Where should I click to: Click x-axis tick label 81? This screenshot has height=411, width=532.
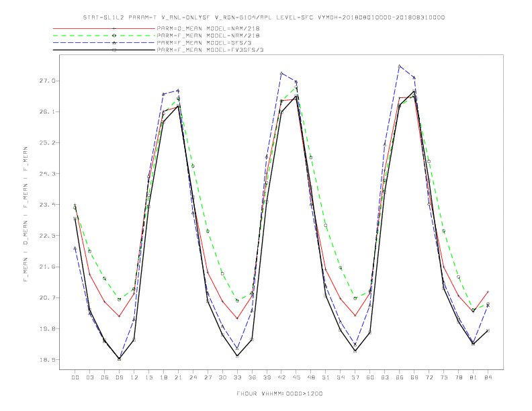pyautogui.click(x=474, y=377)
